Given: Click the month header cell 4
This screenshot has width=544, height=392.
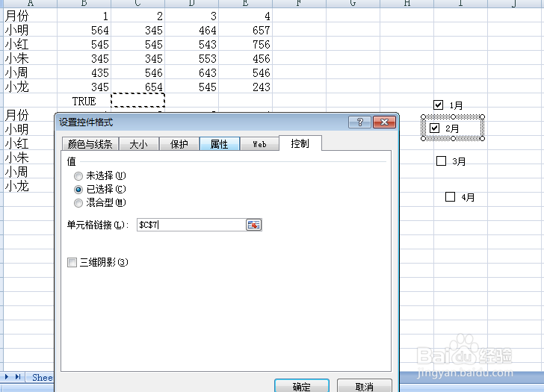Looking at the screenshot, I should click(x=245, y=16).
